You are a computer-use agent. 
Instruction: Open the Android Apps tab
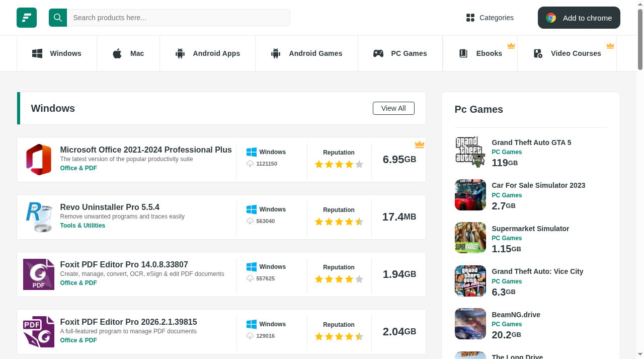(x=208, y=53)
